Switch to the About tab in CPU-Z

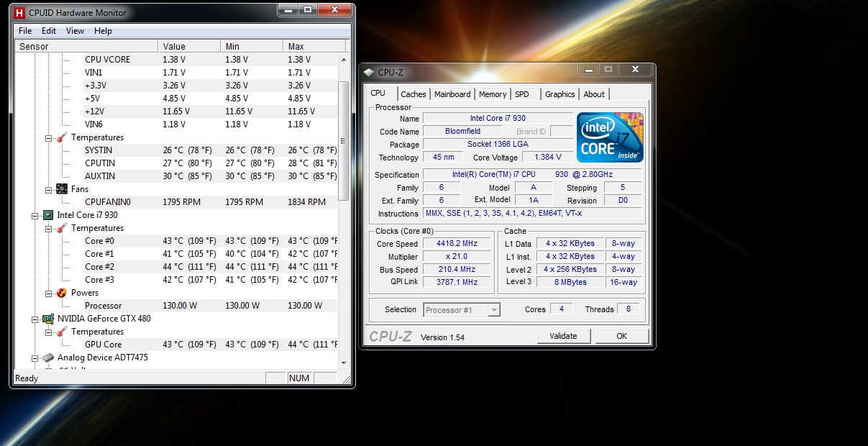[594, 94]
